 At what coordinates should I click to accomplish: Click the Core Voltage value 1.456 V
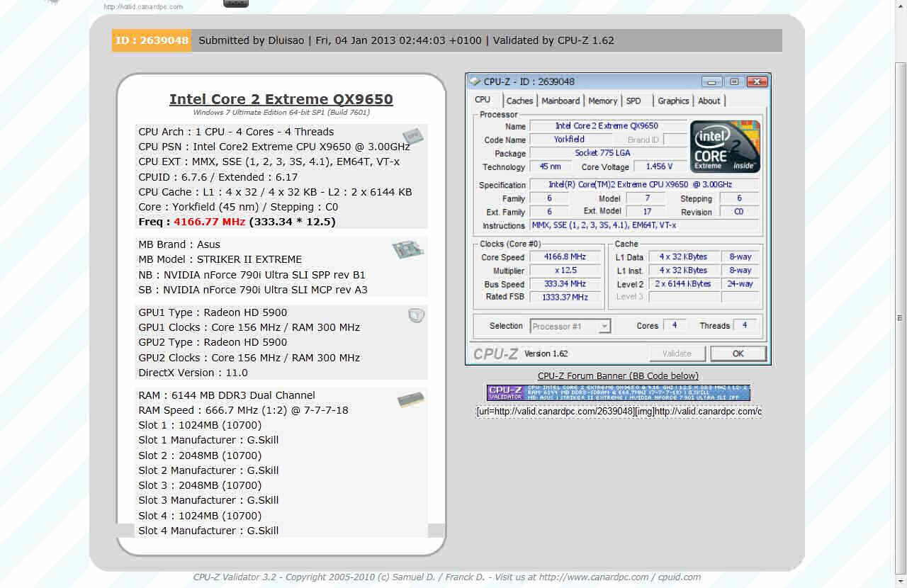[x=659, y=166]
